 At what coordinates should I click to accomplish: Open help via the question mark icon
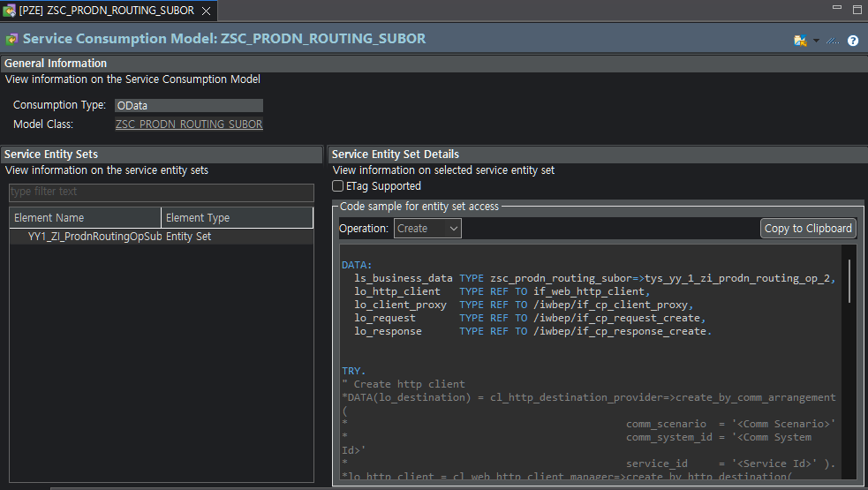pyautogui.click(x=853, y=41)
